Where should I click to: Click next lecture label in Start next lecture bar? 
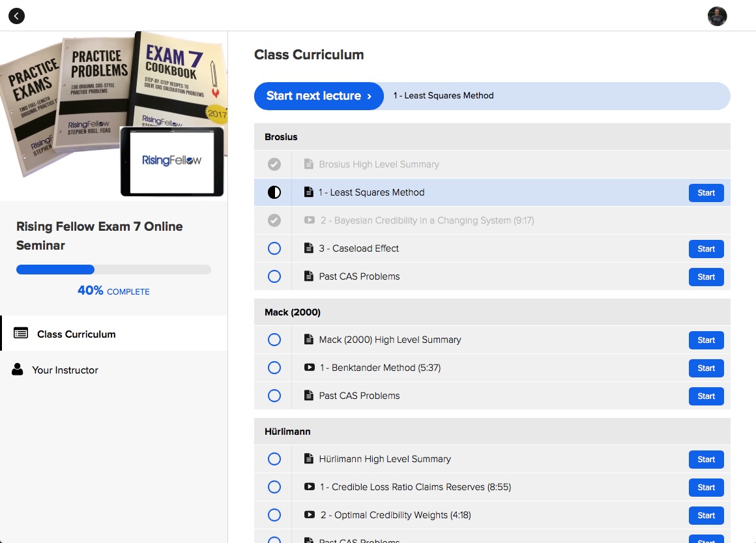443,95
